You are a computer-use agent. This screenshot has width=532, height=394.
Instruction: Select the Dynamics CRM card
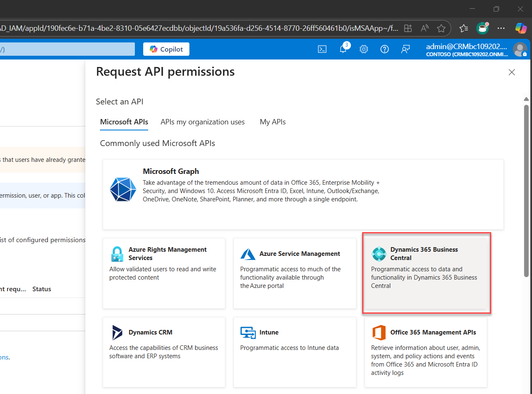coord(164,352)
